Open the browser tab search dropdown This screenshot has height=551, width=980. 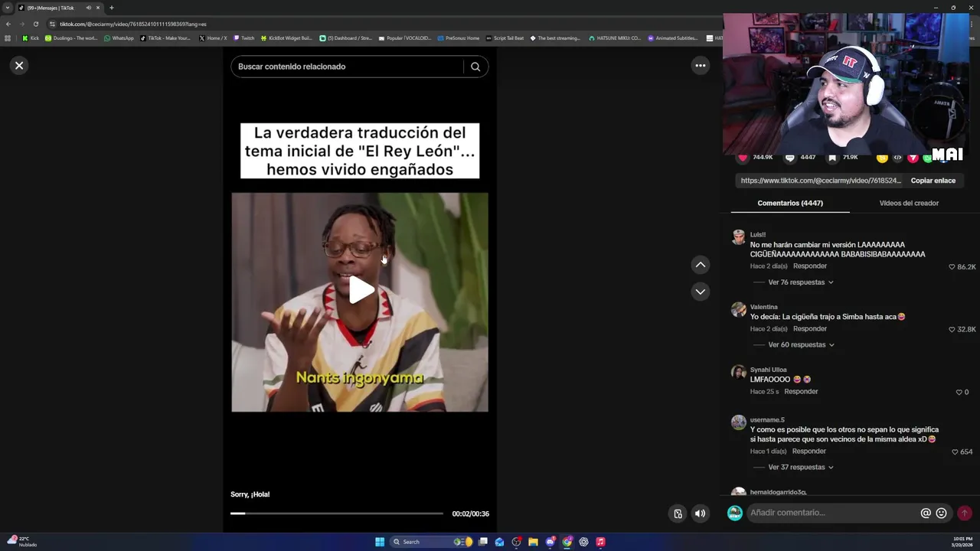[x=8, y=8]
